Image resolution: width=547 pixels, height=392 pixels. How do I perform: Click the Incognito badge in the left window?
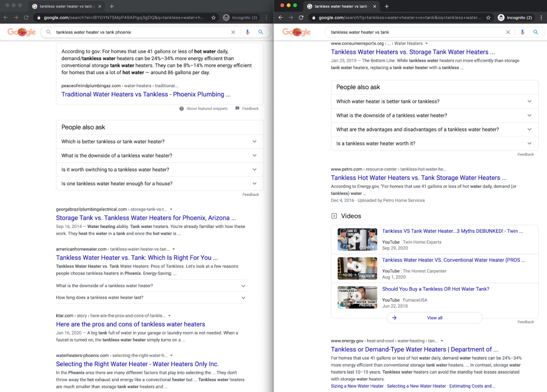point(240,17)
